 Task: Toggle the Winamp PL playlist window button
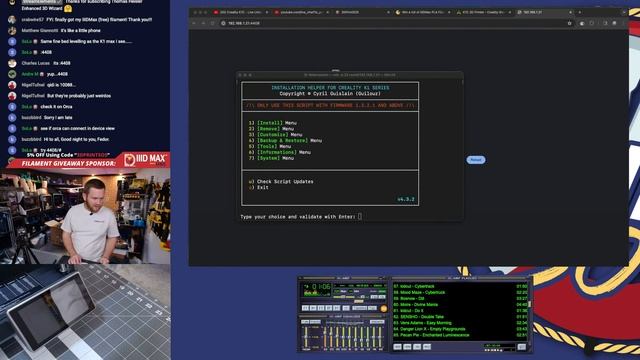pyautogui.click(x=382, y=297)
